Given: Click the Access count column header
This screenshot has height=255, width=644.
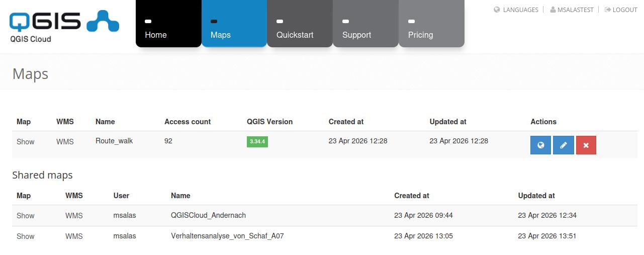Looking at the screenshot, I should point(188,122).
